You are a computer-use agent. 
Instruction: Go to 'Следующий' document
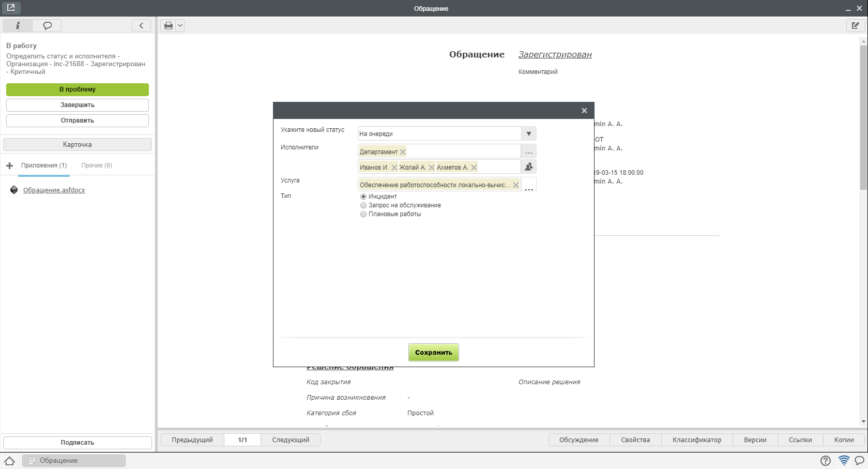291,440
